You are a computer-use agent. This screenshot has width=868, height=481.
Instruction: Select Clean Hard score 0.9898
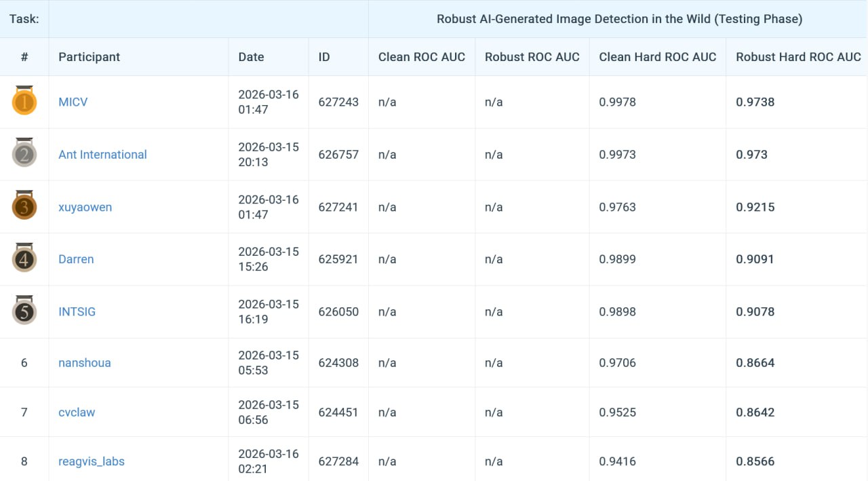(618, 311)
